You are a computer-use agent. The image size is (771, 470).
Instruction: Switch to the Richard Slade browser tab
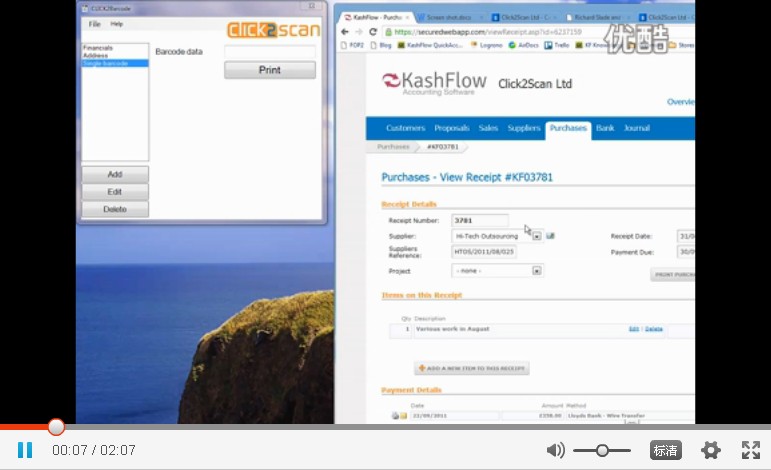(597, 17)
